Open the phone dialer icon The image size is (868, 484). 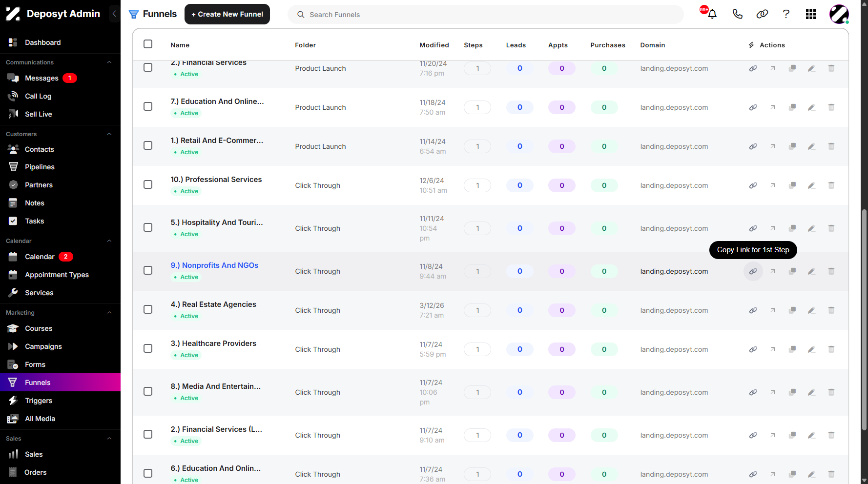[738, 14]
